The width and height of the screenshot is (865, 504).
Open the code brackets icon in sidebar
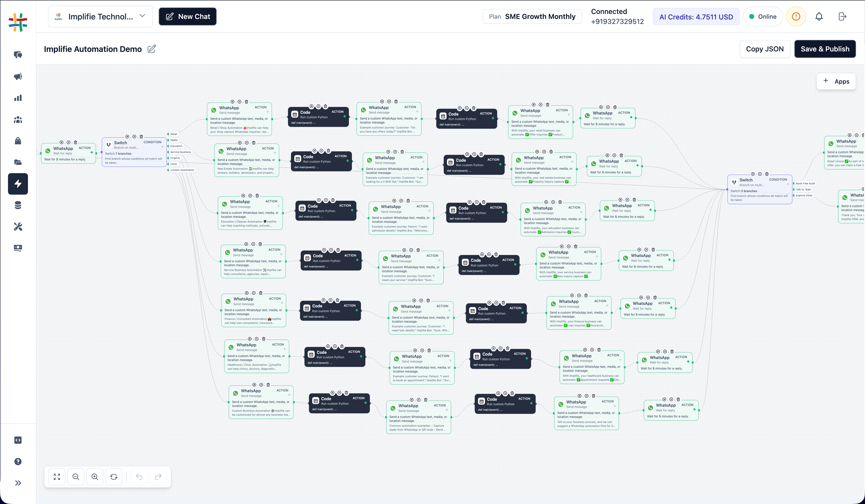tap(18, 440)
